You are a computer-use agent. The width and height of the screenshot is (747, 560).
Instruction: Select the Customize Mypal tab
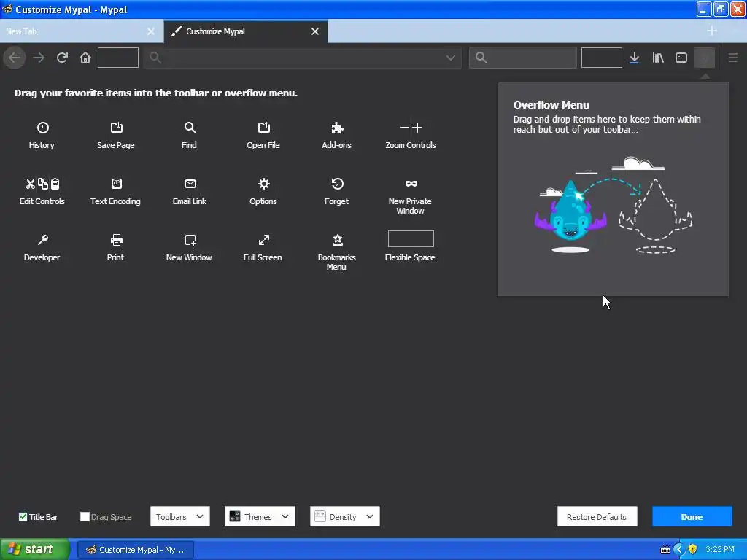click(x=246, y=31)
